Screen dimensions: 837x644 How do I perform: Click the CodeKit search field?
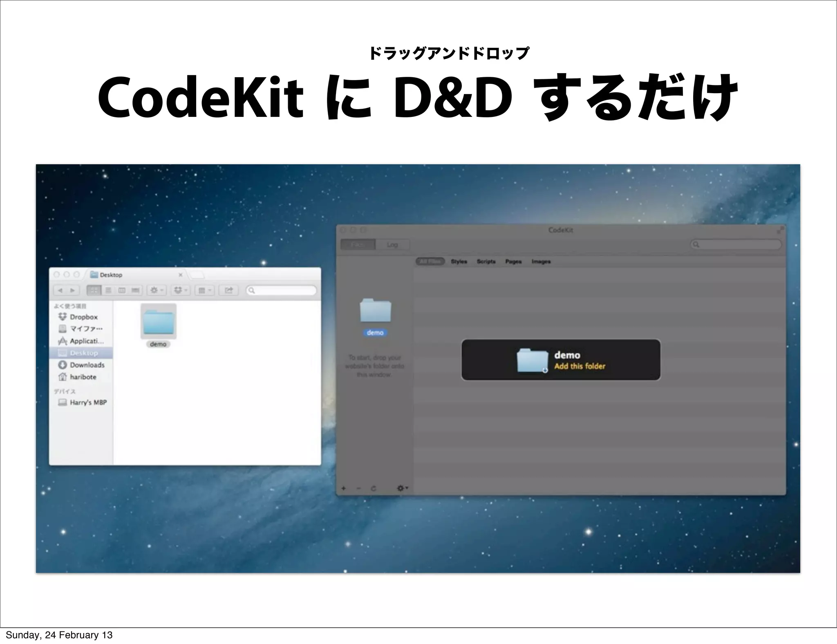coord(736,244)
